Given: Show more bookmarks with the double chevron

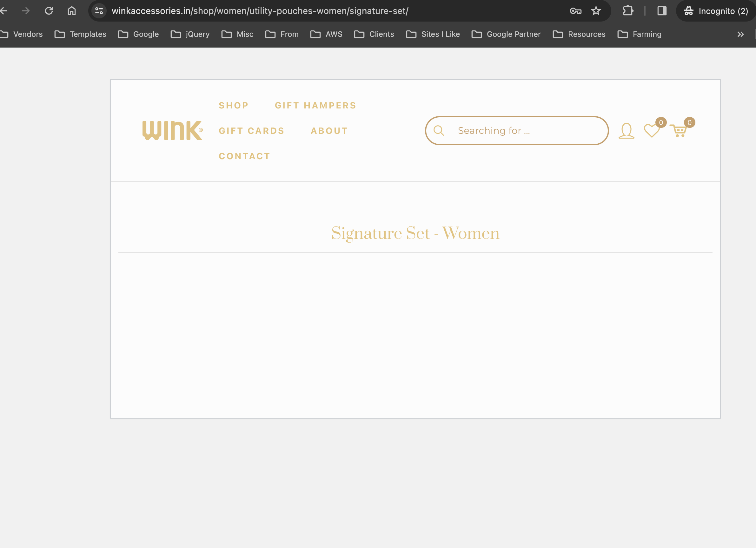Looking at the screenshot, I should (740, 34).
